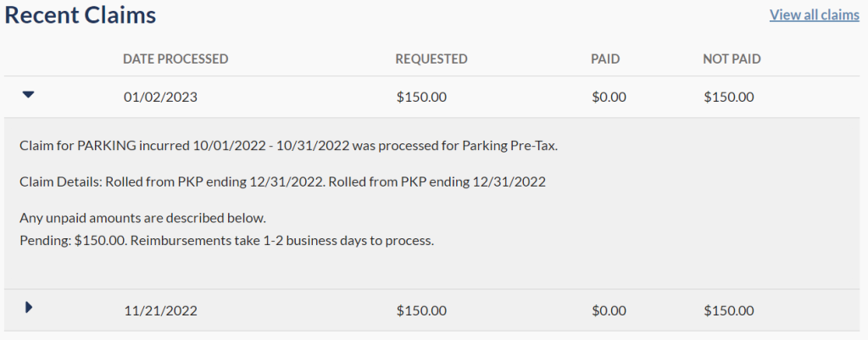This screenshot has height=340, width=868.
Task: Collapse the 01/02/2023 claim details arrow
Action: click(x=28, y=96)
